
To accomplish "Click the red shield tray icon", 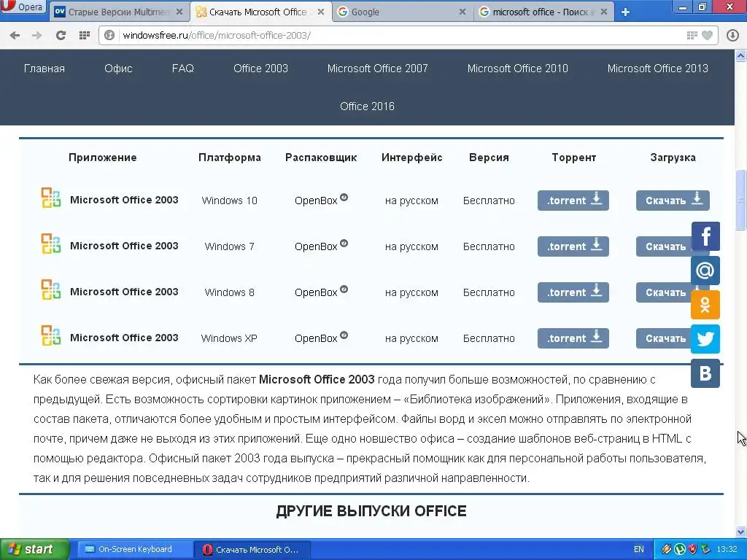I will click(693, 549).
